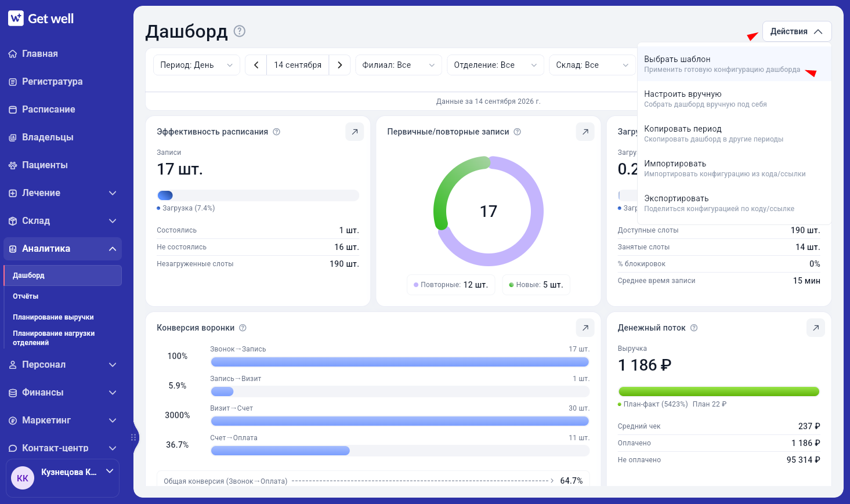Click the Get well logo icon
Viewport: 850px width, 504px height.
16,19
